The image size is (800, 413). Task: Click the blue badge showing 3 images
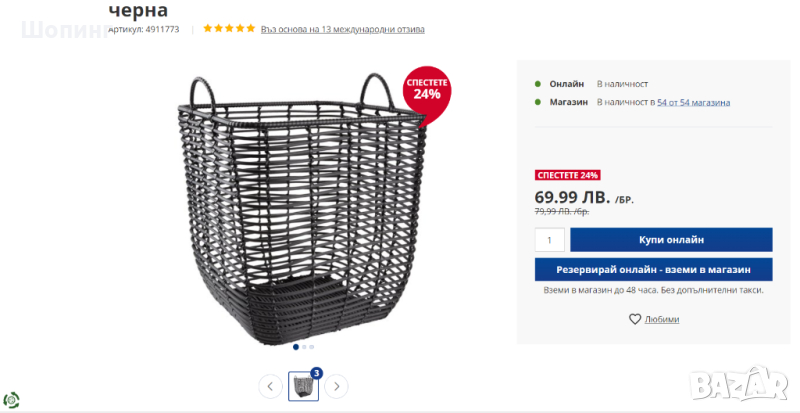tap(316, 373)
